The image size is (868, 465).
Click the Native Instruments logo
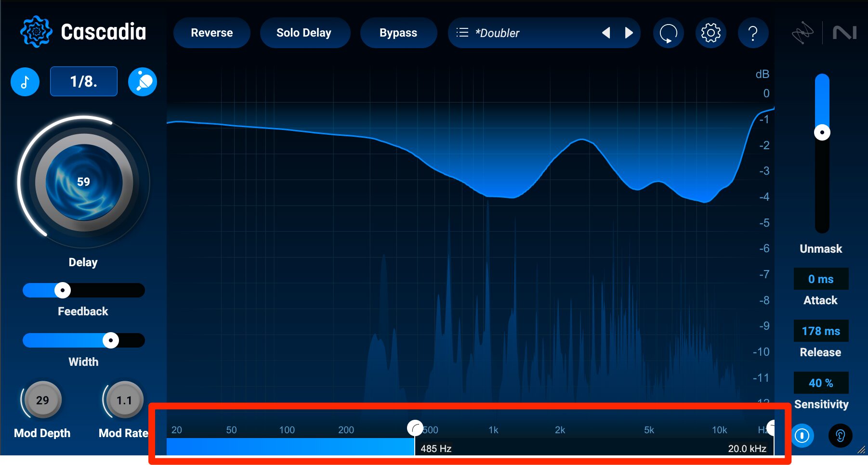845,33
